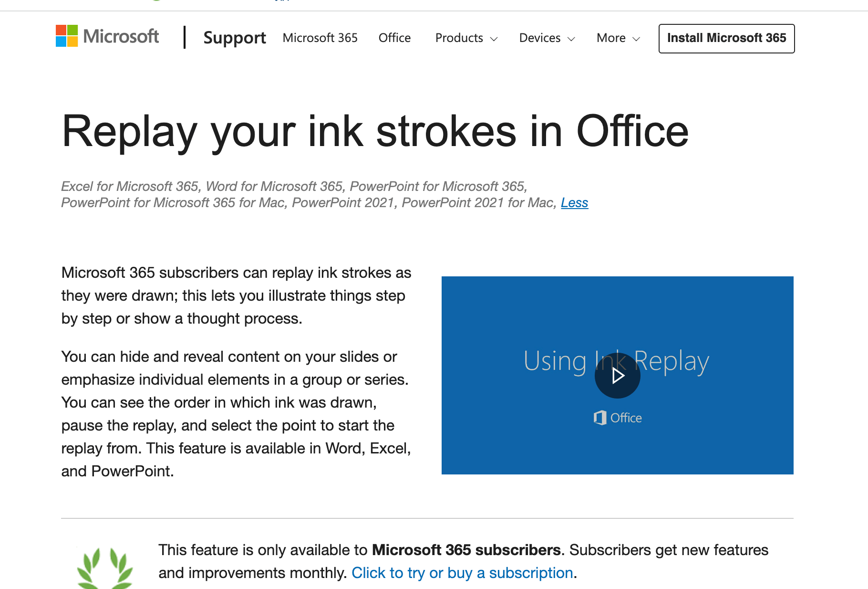
Task: Click the Office logo in the video
Action: 617,418
